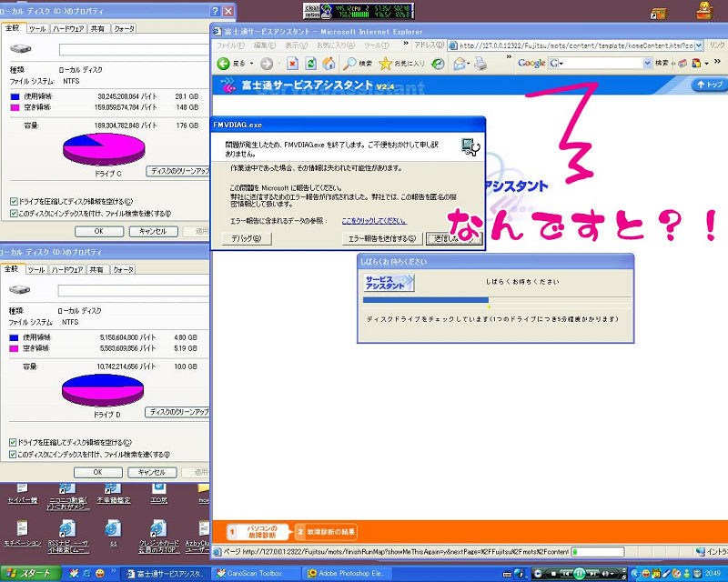This screenshot has width=728, height=582.
Task: Click the IE Home icon
Action: click(329, 64)
